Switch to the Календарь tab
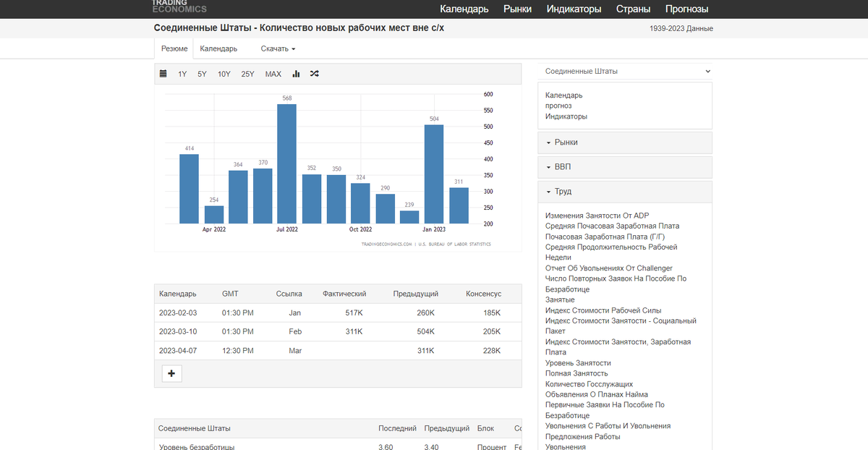 click(218, 48)
